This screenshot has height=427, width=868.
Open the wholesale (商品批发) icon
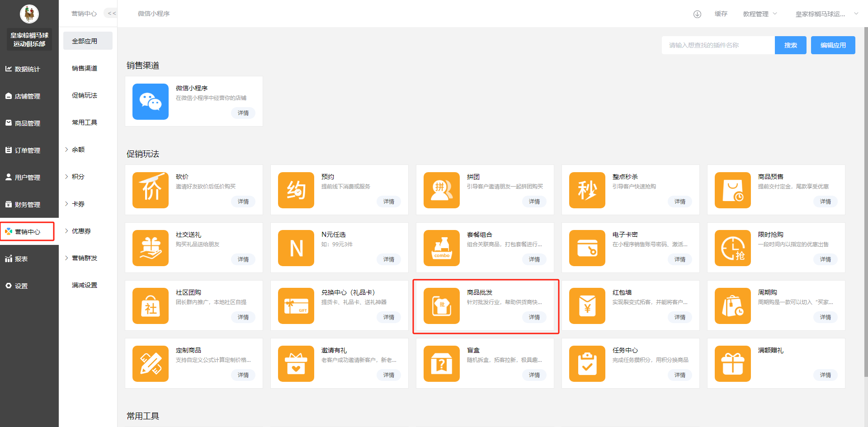(x=441, y=306)
